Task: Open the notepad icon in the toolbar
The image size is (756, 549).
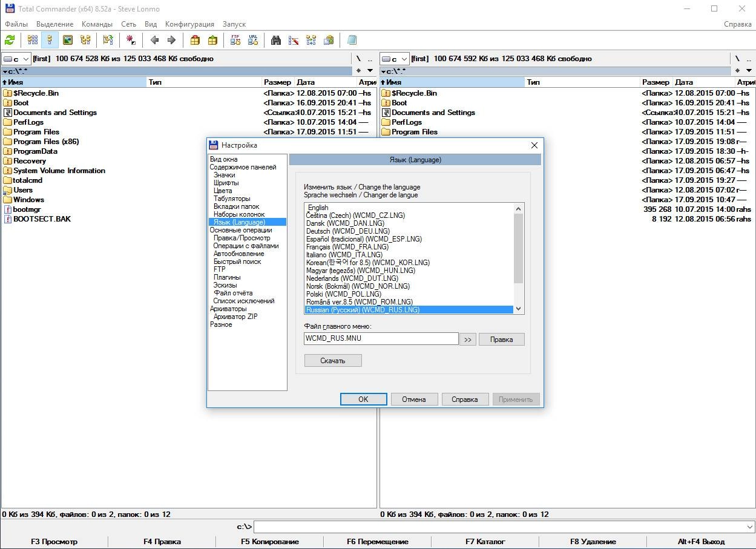Action: (x=352, y=40)
